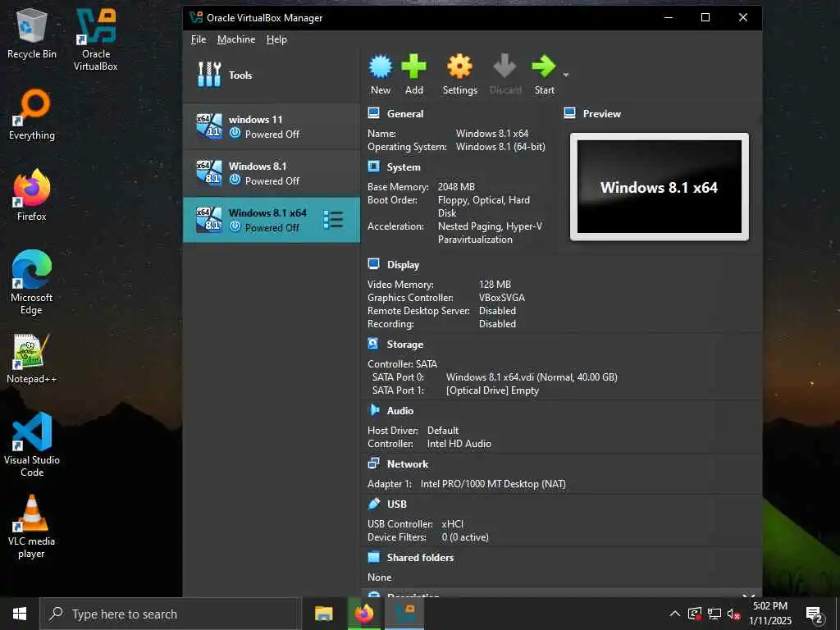Select the Firefox desktop shortcut

32,195
